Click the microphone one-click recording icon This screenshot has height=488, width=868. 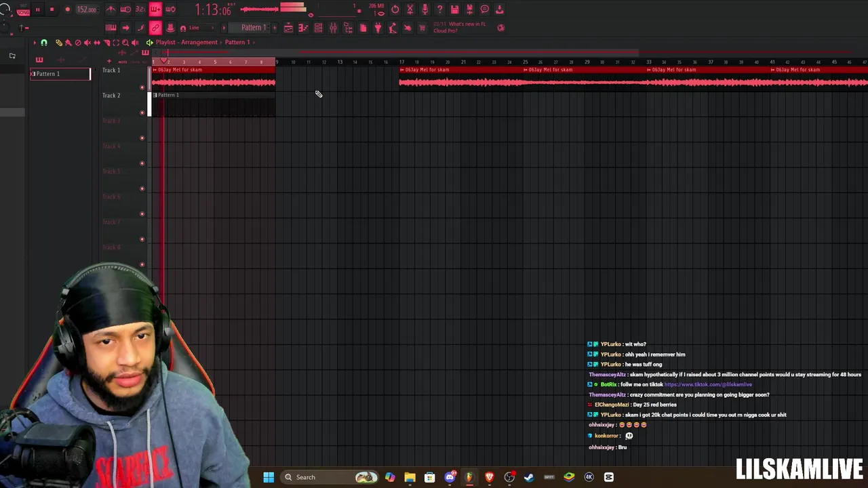425,9
